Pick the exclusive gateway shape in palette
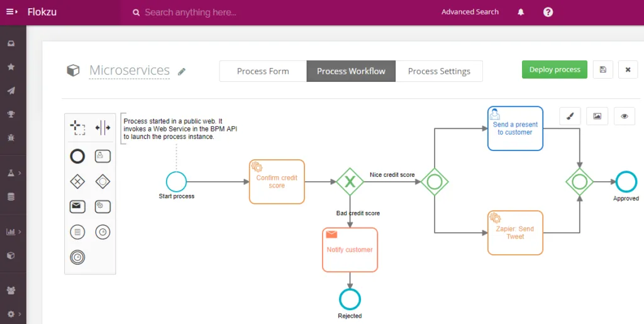 77,182
